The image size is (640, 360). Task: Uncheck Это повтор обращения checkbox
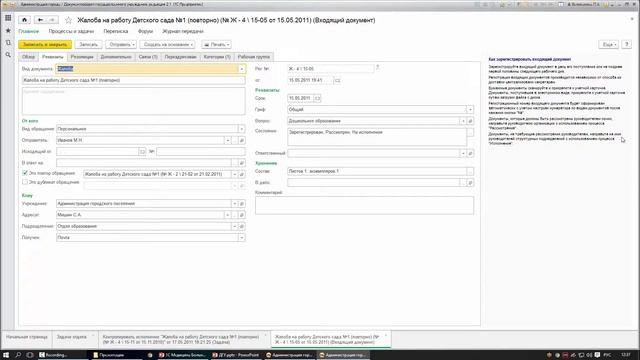(25, 173)
